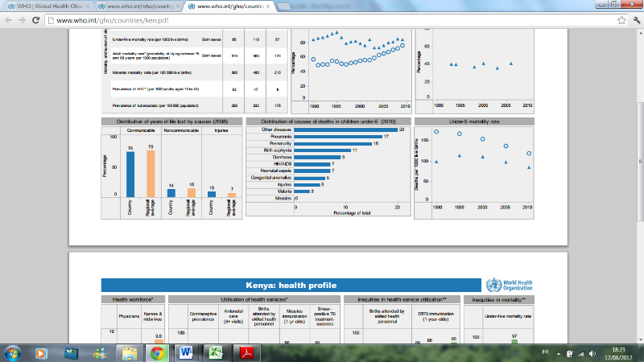Click 'Distribution of causes of deaths' header
644x362 pixels.
coord(328,121)
